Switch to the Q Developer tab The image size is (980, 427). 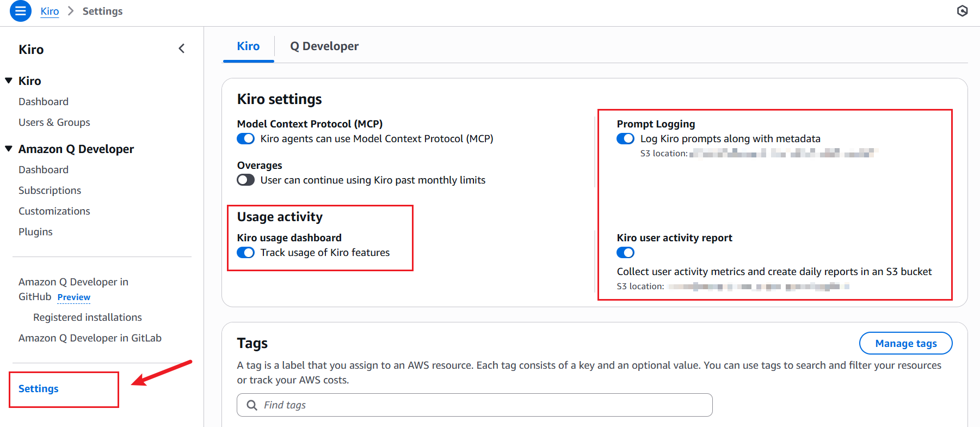(324, 46)
